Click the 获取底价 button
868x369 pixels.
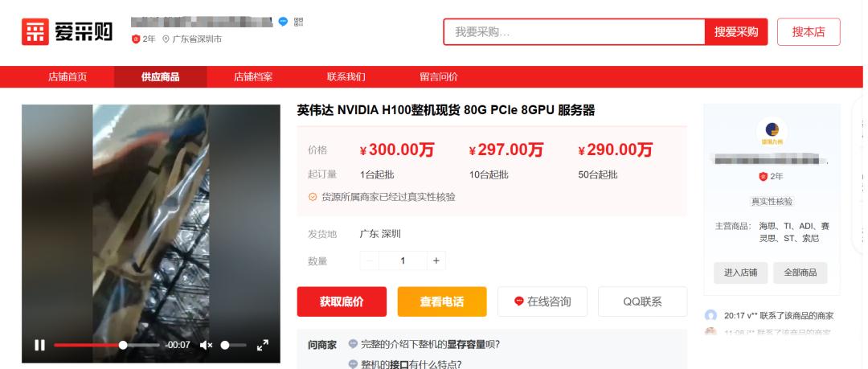coord(342,301)
